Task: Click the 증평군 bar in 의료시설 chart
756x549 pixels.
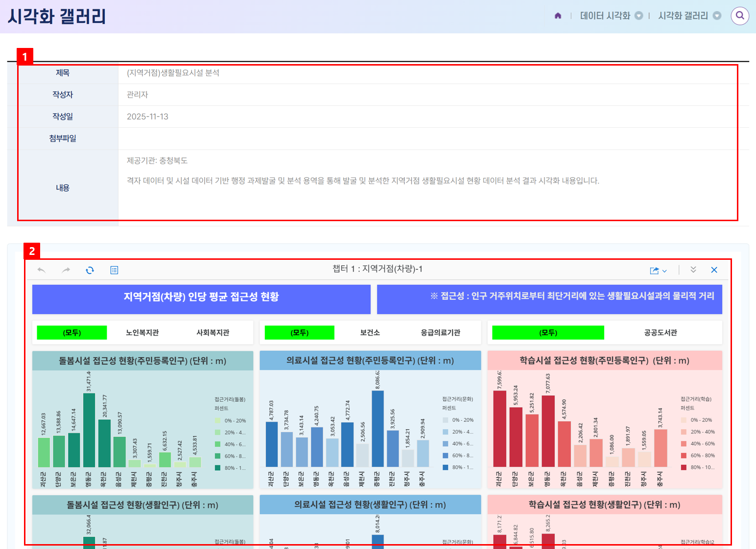Action: tap(378, 428)
